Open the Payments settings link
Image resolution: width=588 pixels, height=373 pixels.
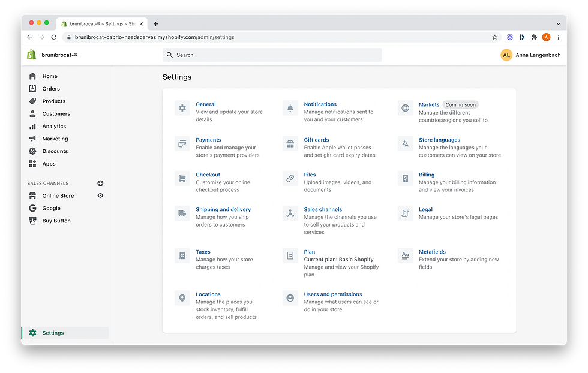[208, 140]
